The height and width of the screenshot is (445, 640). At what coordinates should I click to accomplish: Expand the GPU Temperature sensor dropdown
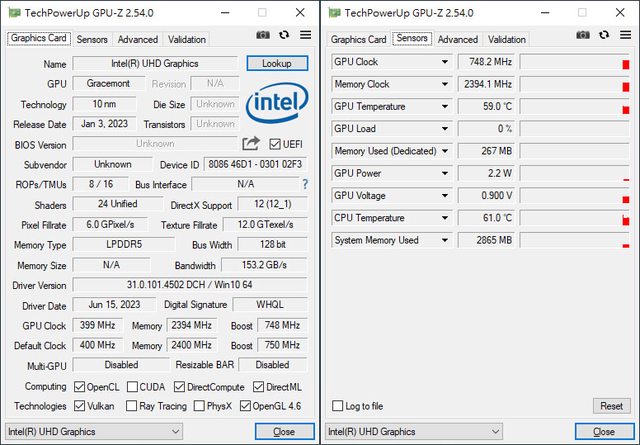click(x=445, y=106)
